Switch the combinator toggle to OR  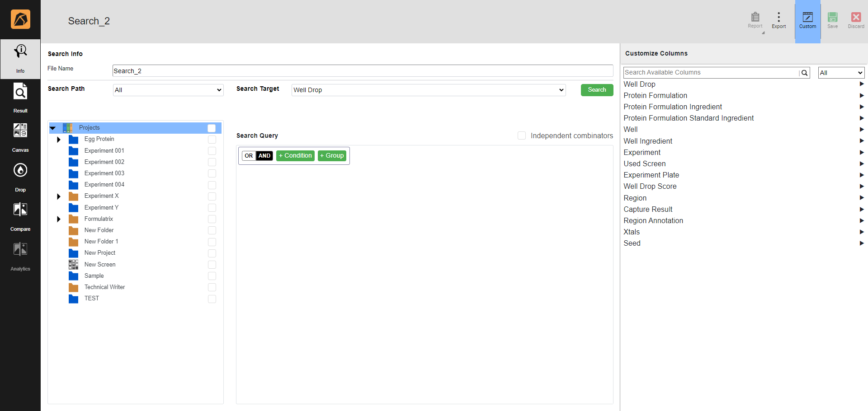point(249,155)
